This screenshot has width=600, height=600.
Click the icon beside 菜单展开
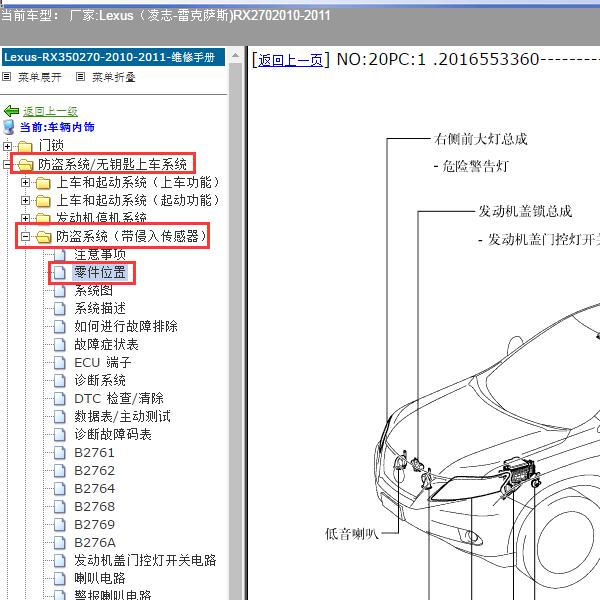7,77
